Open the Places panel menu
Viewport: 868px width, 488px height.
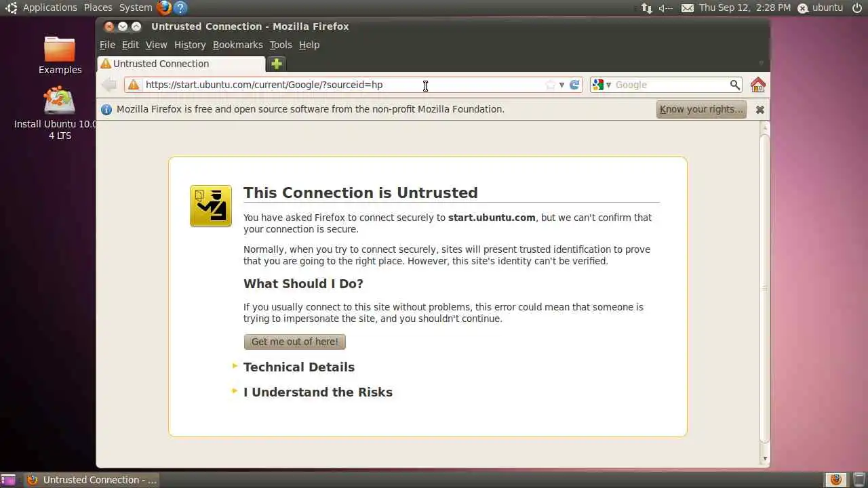click(98, 8)
